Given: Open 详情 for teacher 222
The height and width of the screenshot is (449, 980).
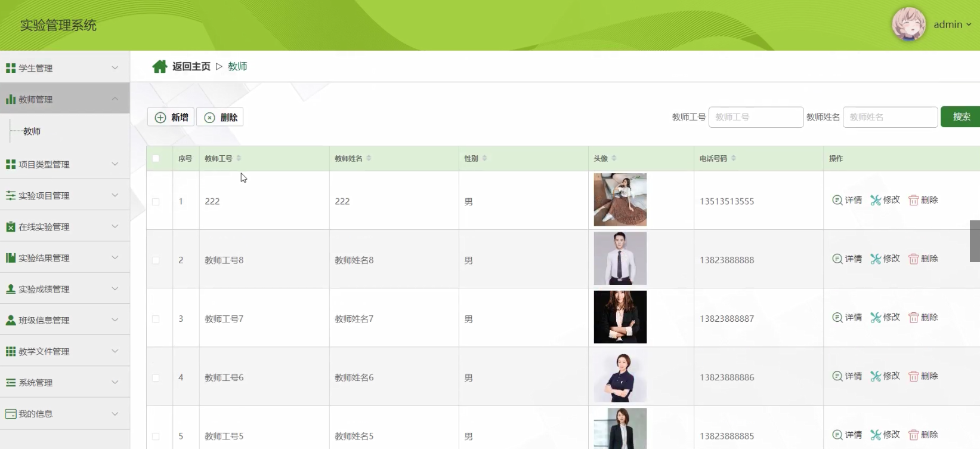Looking at the screenshot, I should (x=847, y=200).
